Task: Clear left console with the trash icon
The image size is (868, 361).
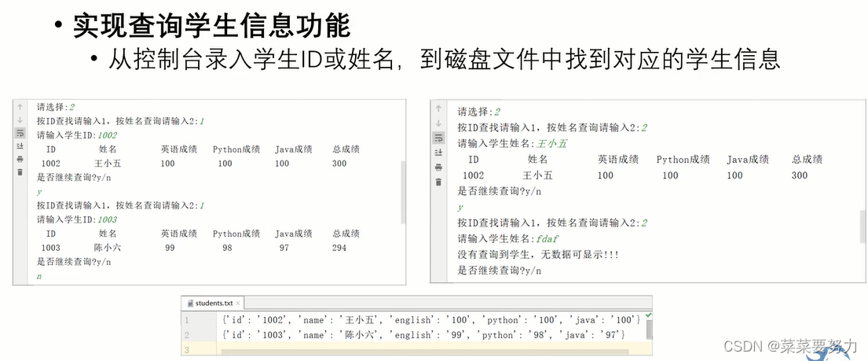Action: [x=20, y=172]
